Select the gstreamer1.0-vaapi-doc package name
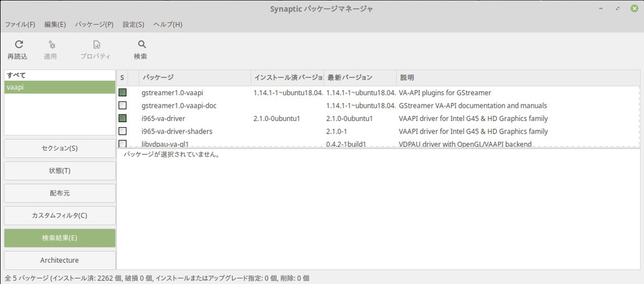The height and width of the screenshot is (284, 644). (179, 106)
